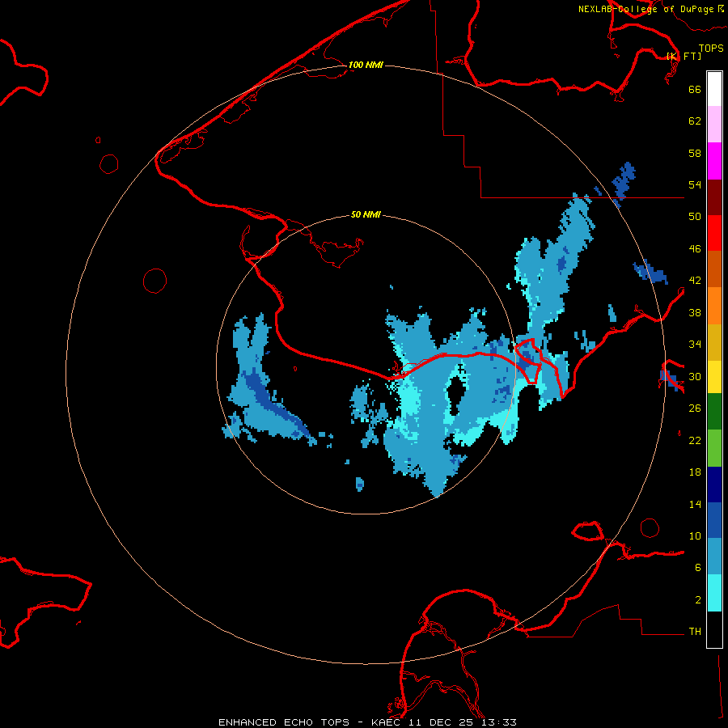
Task: Select the cyan swatch near 2
Action: [714, 593]
